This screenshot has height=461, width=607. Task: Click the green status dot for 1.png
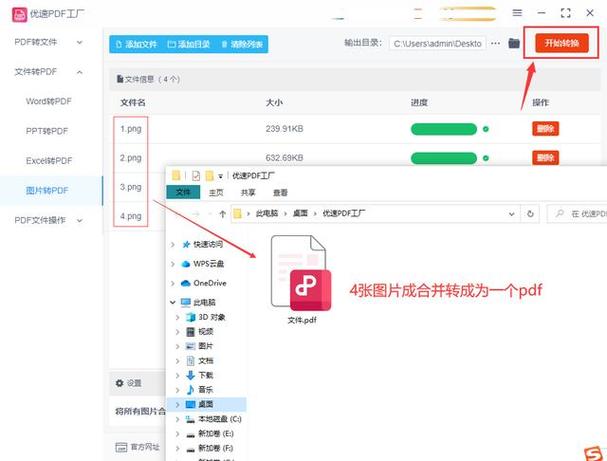click(x=486, y=129)
